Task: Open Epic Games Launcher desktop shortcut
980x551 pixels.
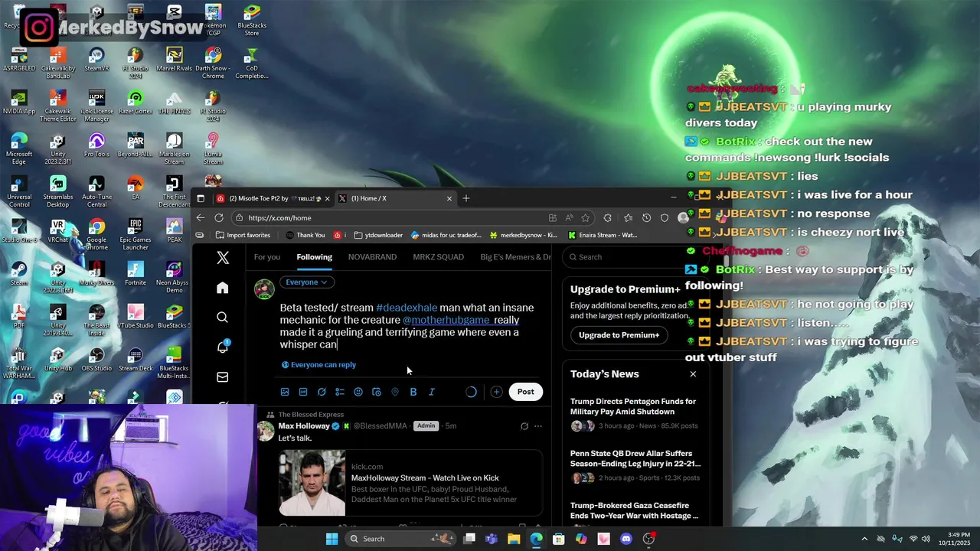Action: 136,235
